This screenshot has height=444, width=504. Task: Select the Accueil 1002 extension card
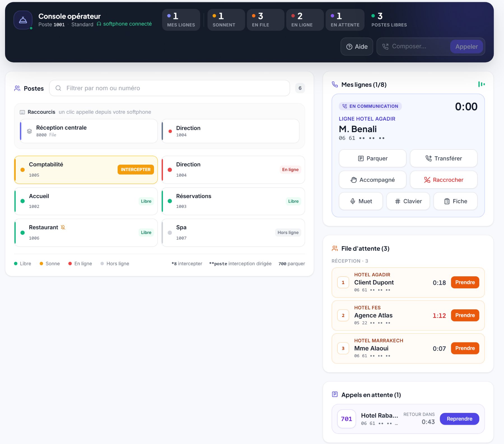pos(86,201)
